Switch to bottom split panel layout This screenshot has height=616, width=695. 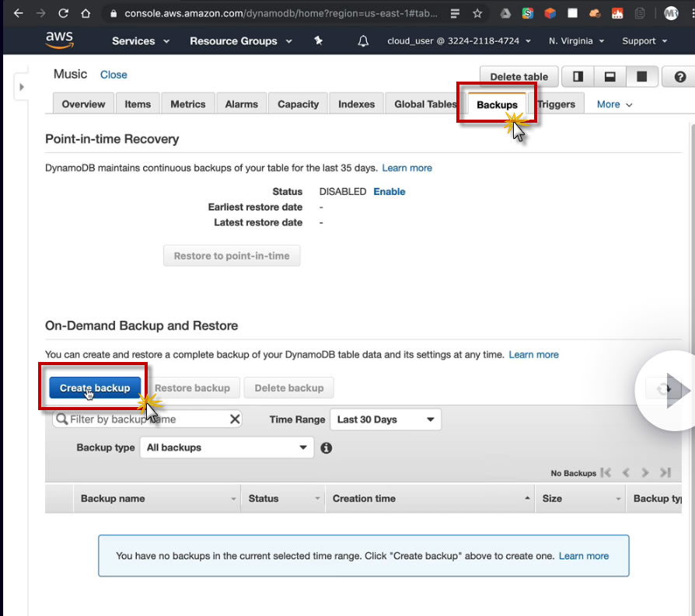tap(610, 76)
